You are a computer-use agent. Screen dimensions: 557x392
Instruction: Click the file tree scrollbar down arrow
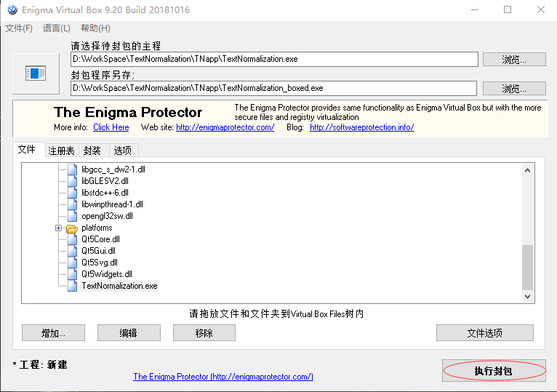pyautogui.click(x=527, y=297)
